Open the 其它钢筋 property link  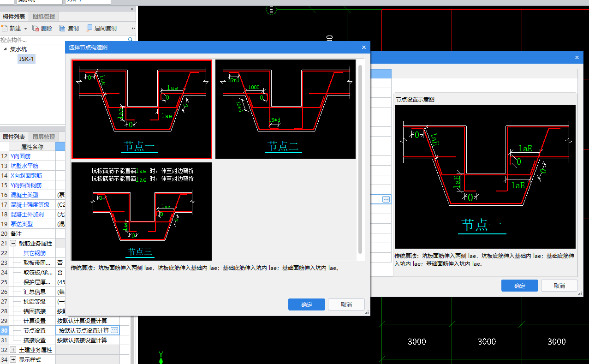[35, 253]
